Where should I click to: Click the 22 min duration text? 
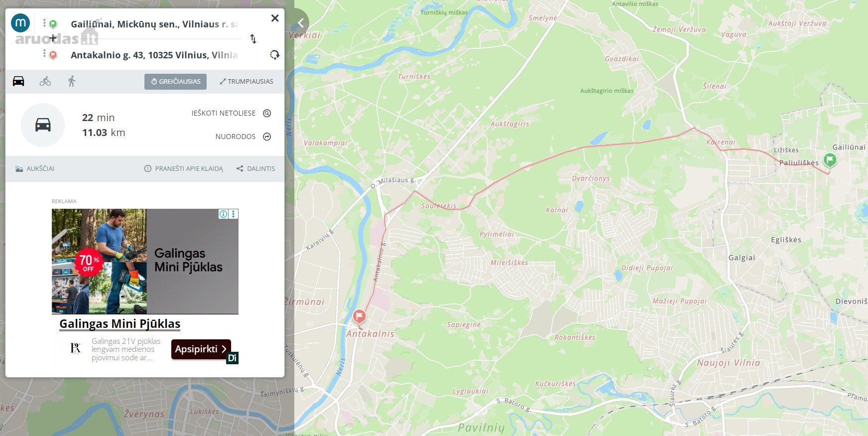(x=98, y=118)
